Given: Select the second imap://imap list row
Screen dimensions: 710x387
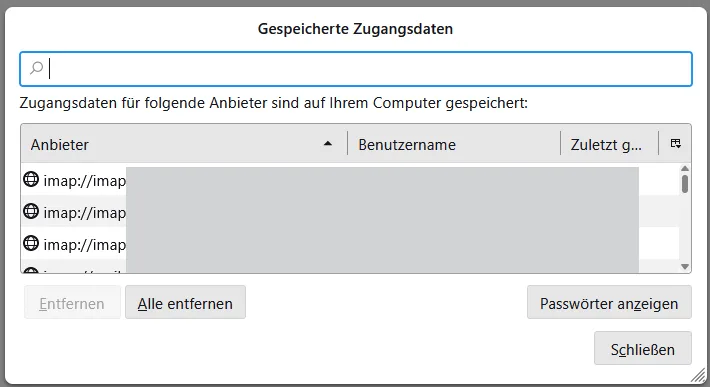Looking at the screenshot, I should tap(350, 211).
